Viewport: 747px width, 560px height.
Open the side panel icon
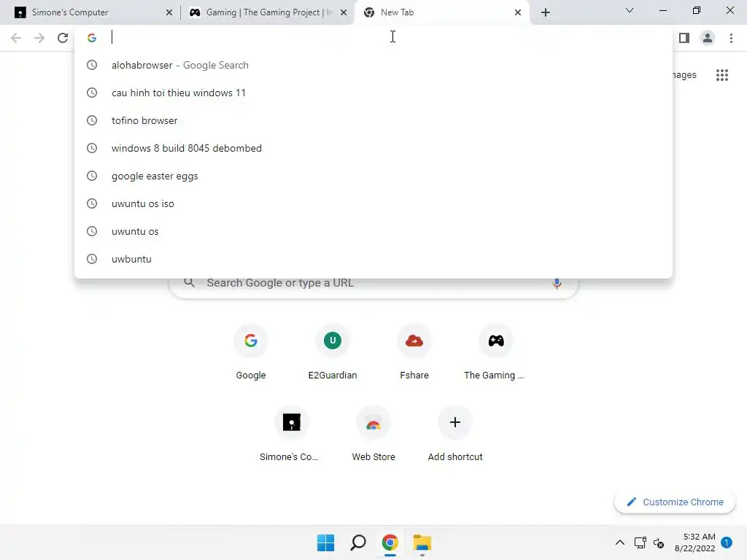point(684,38)
